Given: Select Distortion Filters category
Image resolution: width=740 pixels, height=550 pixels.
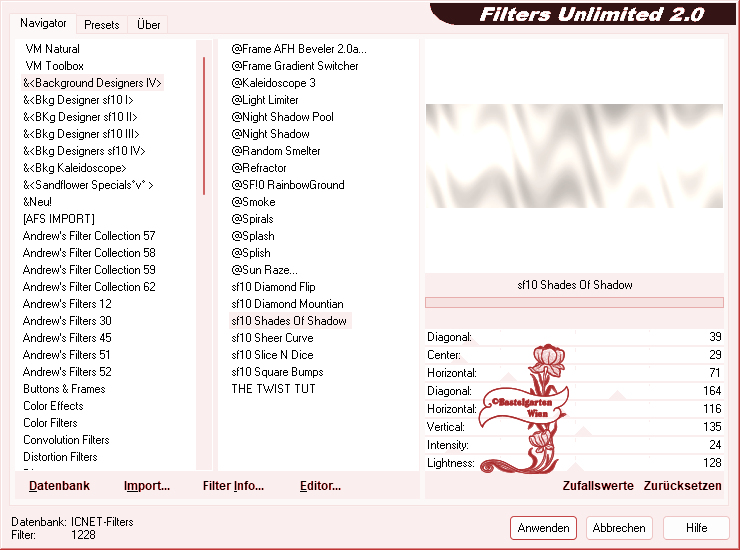Looking at the screenshot, I should (x=60, y=457).
